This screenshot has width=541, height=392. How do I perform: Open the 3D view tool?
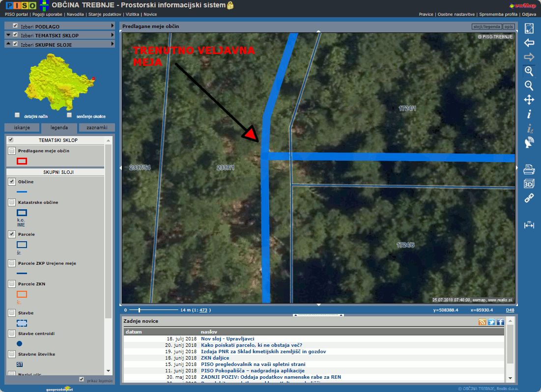529,184
